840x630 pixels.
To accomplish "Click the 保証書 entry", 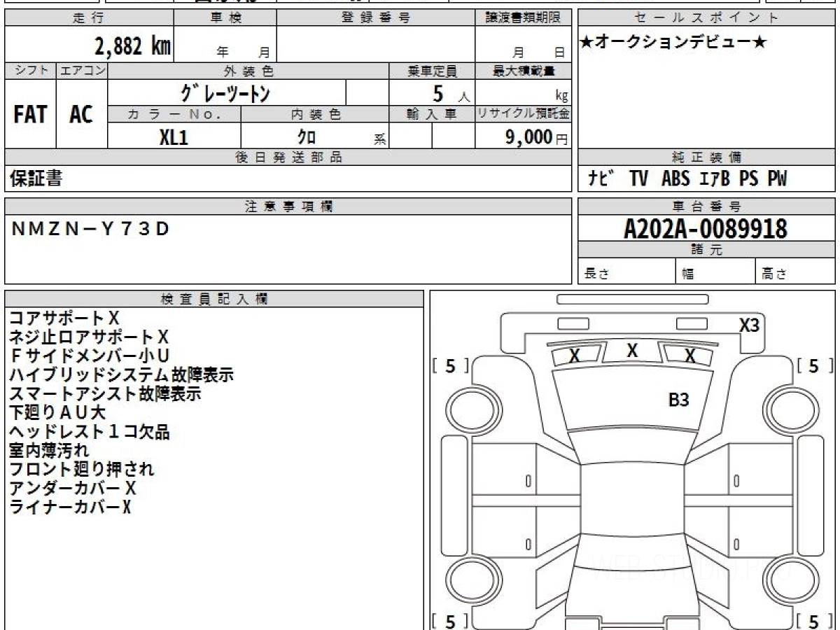I will pyautogui.click(x=36, y=178).
